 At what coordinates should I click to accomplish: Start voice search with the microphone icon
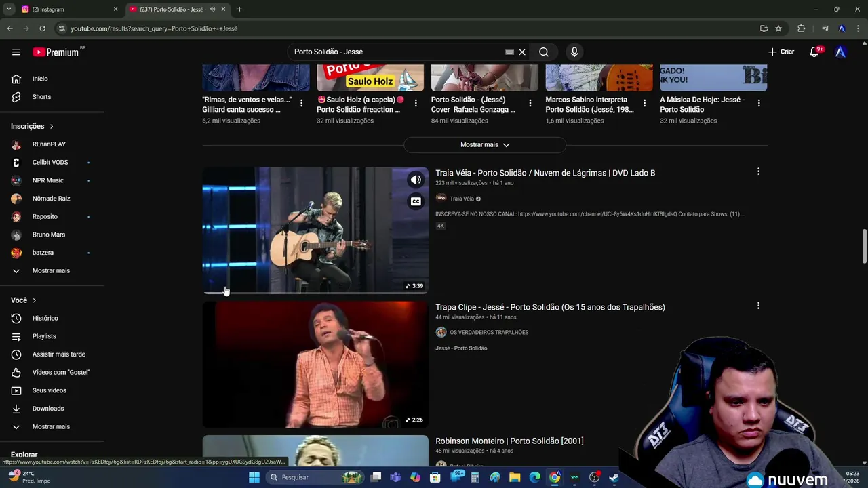(574, 52)
